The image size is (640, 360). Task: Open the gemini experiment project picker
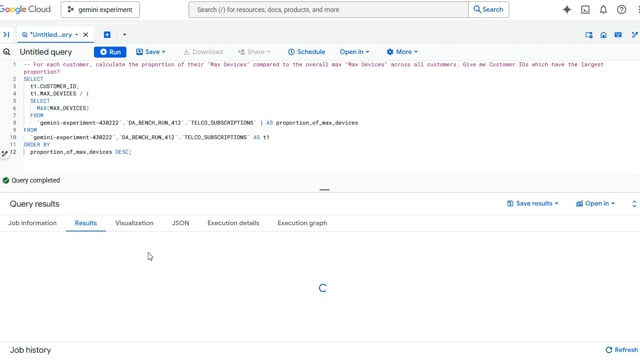pos(100,10)
